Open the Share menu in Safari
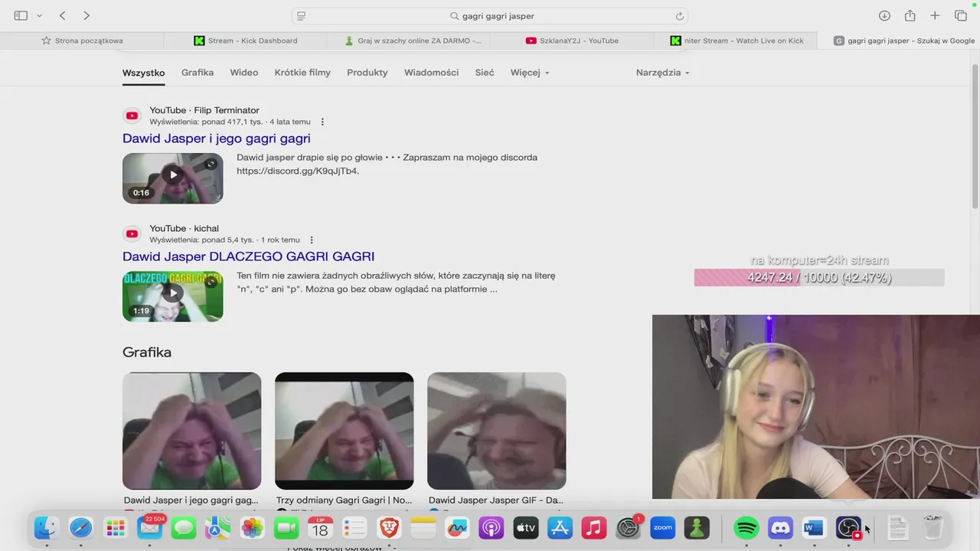980x551 pixels. click(x=910, y=15)
